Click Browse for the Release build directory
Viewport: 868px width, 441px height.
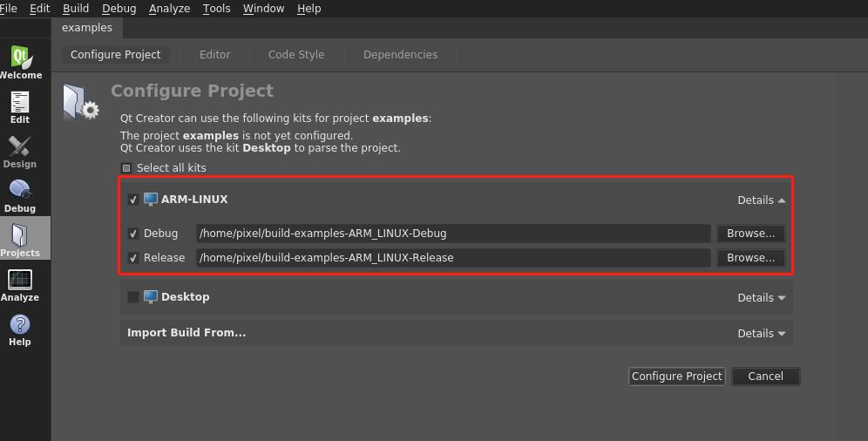[x=750, y=258]
